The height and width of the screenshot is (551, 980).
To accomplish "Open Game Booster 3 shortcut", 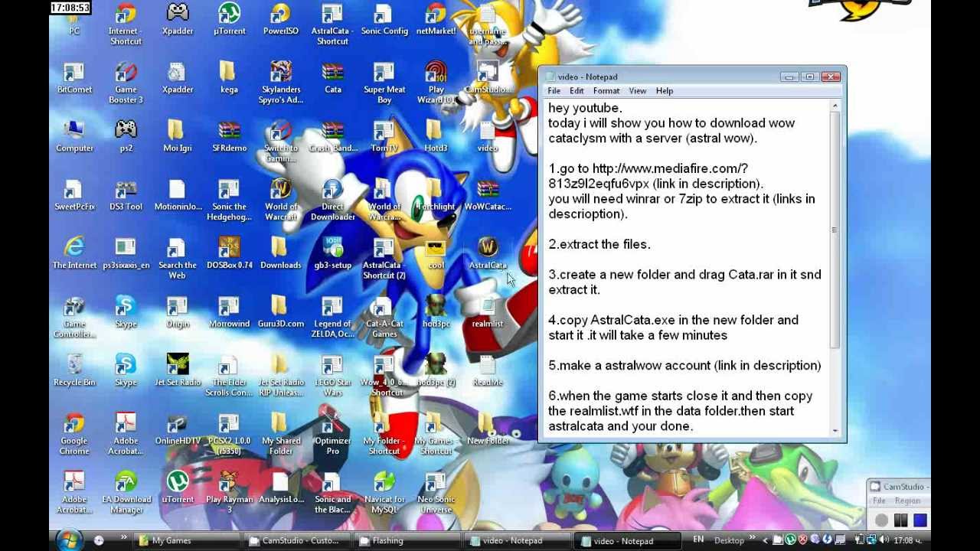I will [126, 83].
